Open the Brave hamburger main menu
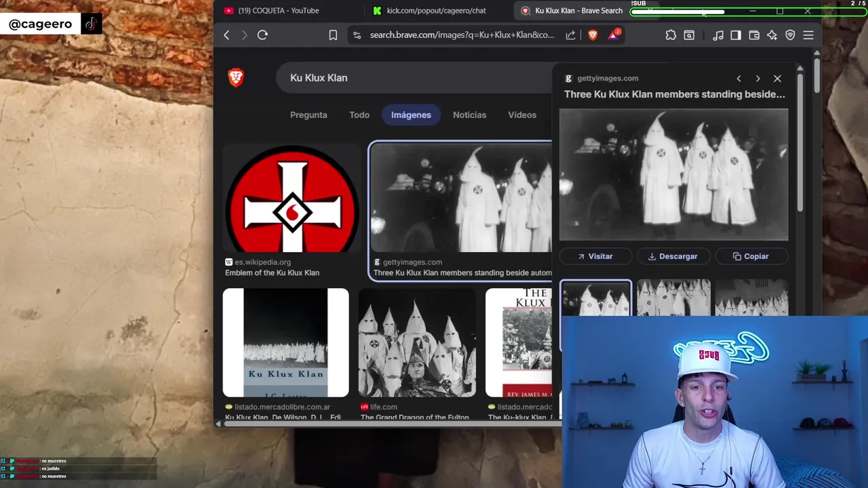This screenshot has width=868, height=488. click(808, 35)
